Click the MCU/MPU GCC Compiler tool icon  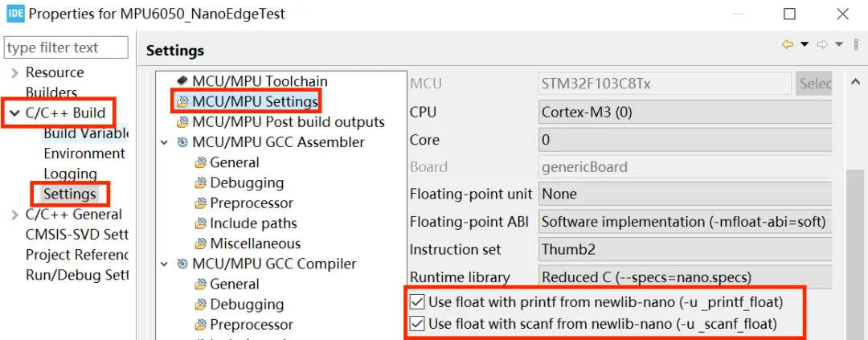click(182, 264)
